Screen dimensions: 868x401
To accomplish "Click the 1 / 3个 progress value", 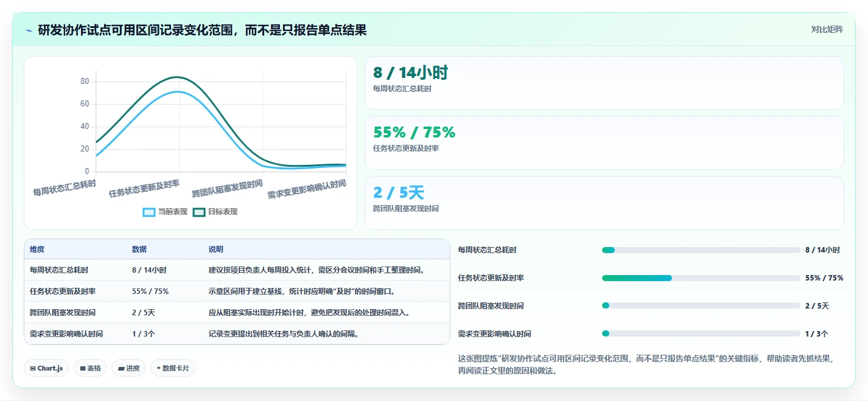I will 816,333.
